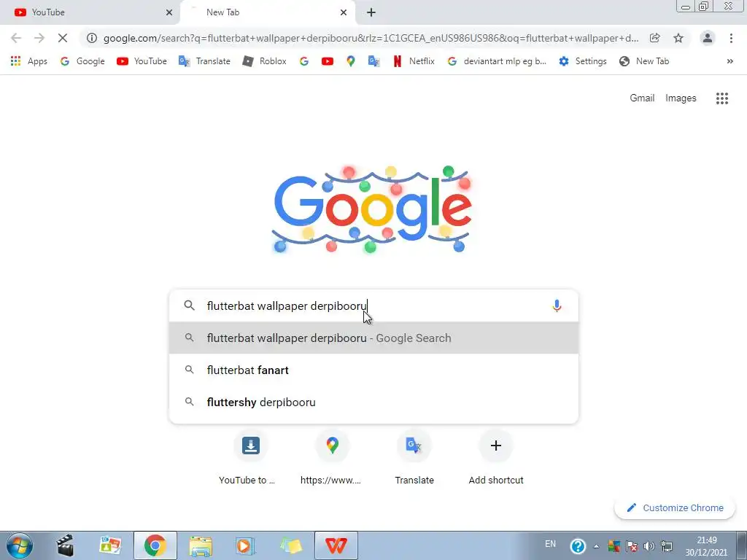The width and height of the screenshot is (747, 560).
Task: Bookmark this tab with star icon
Action: (678, 38)
